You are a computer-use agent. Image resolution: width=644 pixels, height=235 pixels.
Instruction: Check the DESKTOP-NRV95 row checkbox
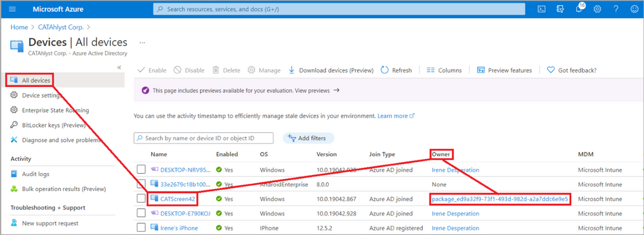pos(141,169)
